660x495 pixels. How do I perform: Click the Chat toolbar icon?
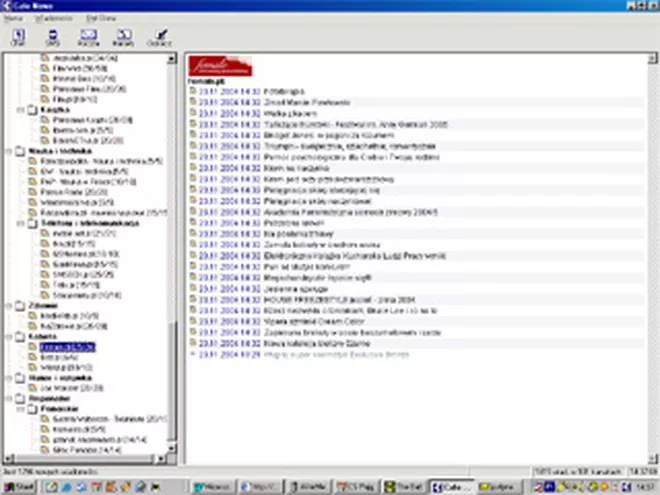19,37
